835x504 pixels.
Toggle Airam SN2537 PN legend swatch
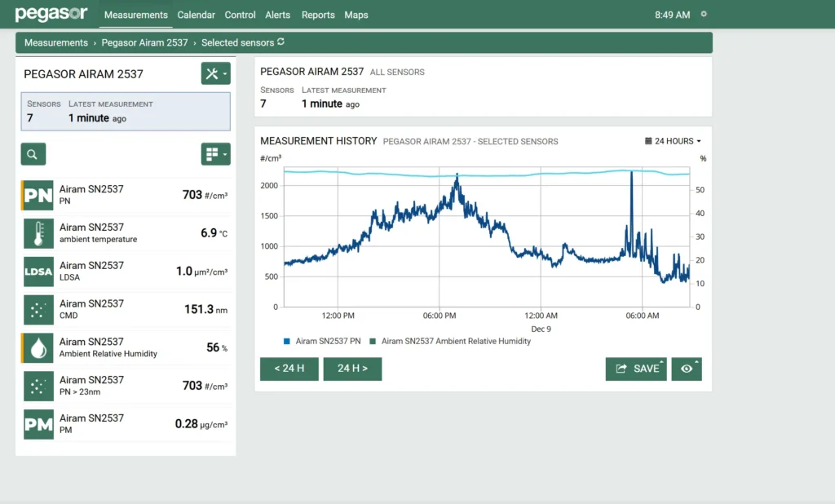pyautogui.click(x=287, y=342)
